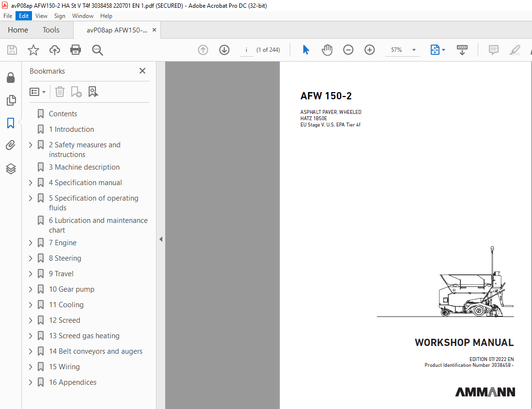The image size is (532, 409).
Task: Open 12 Screed bookmark label
Action: point(64,320)
